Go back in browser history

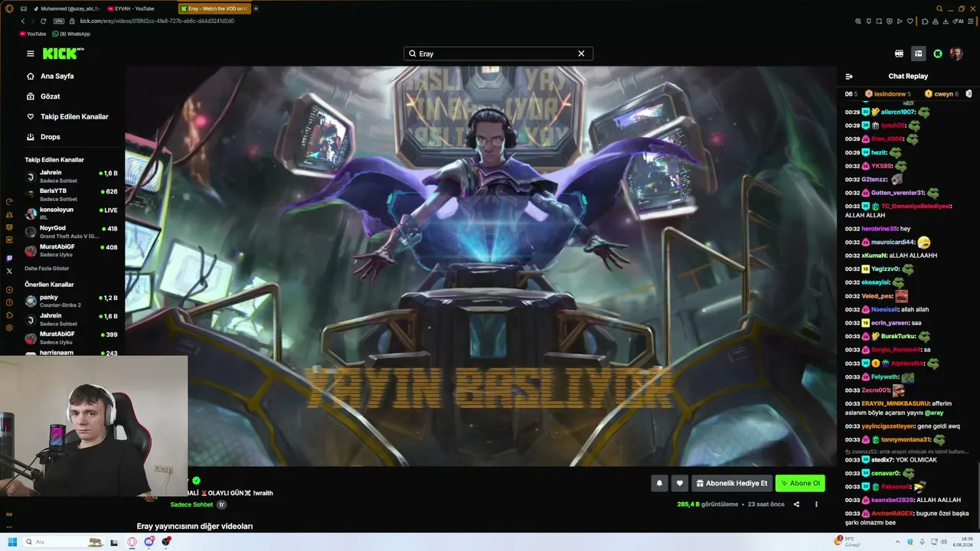click(x=22, y=21)
